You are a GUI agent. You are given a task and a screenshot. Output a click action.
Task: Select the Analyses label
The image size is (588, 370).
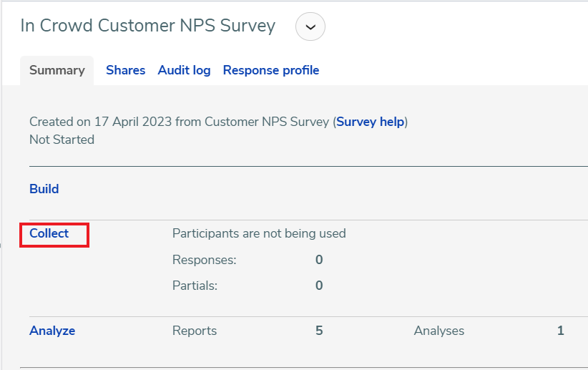(x=439, y=331)
